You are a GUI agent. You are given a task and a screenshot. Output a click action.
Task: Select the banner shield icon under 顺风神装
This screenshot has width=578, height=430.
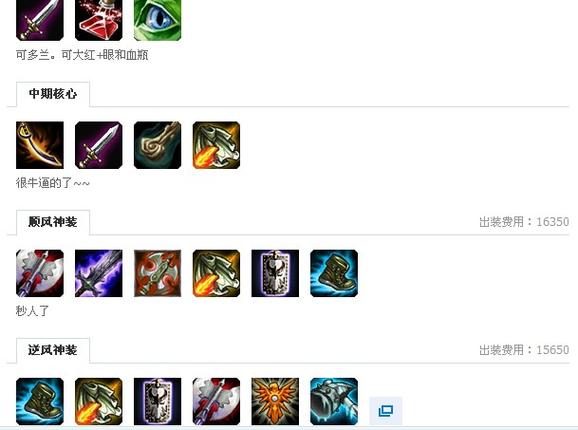coord(275,273)
